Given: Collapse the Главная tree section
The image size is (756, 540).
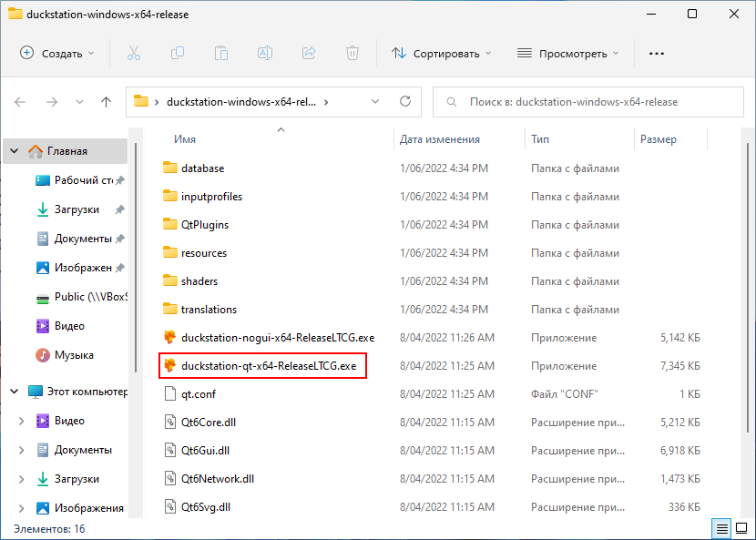Looking at the screenshot, I should (x=15, y=151).
